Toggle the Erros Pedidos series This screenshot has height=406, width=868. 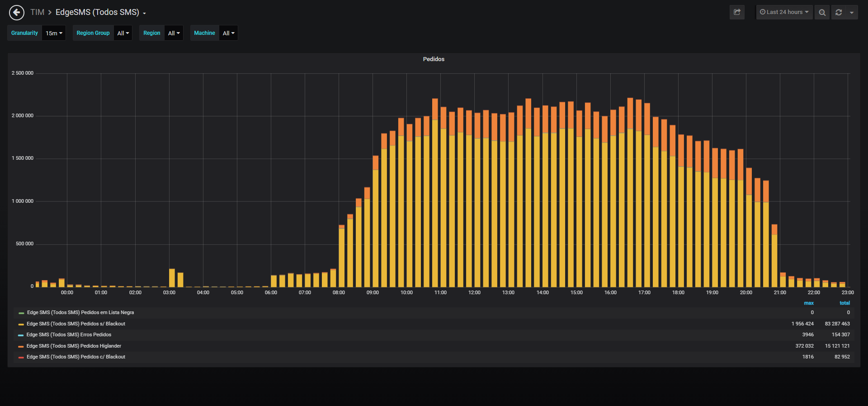coord(69,335)
